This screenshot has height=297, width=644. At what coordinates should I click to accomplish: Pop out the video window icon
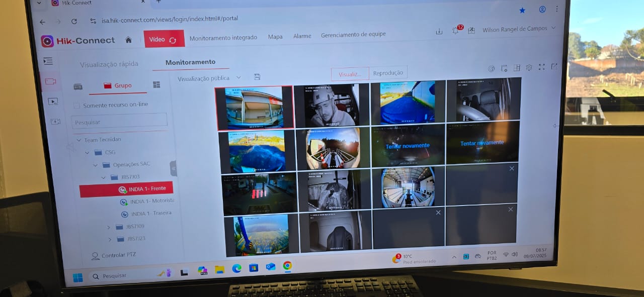554,66
